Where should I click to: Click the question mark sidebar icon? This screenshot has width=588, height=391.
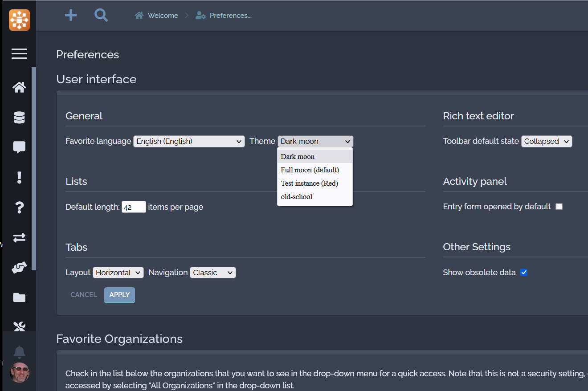tap(19, 208)
